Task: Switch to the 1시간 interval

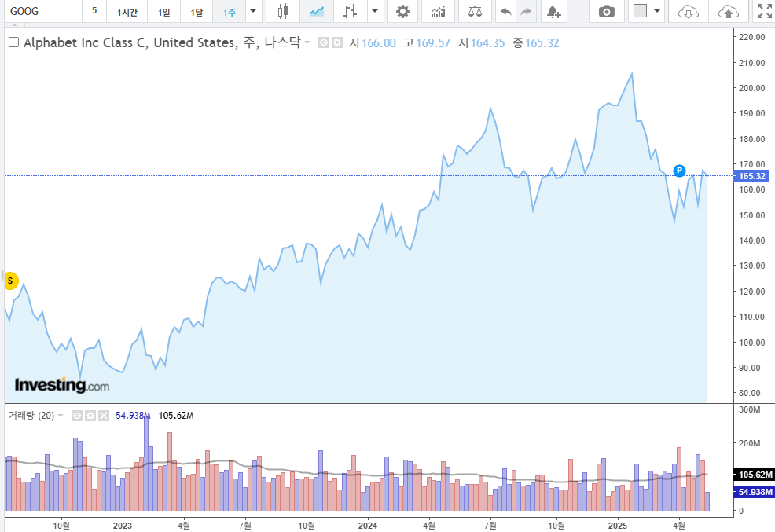Action: (x=127, y=11)
